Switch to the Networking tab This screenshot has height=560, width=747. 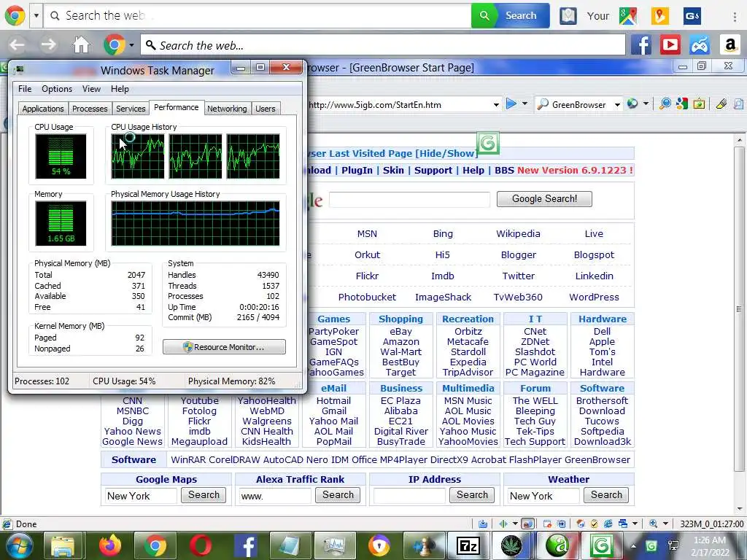[x=227, y=109]
